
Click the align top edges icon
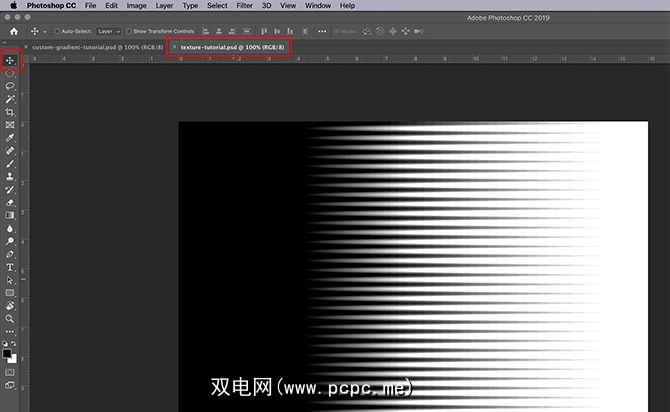click(264, 31)
